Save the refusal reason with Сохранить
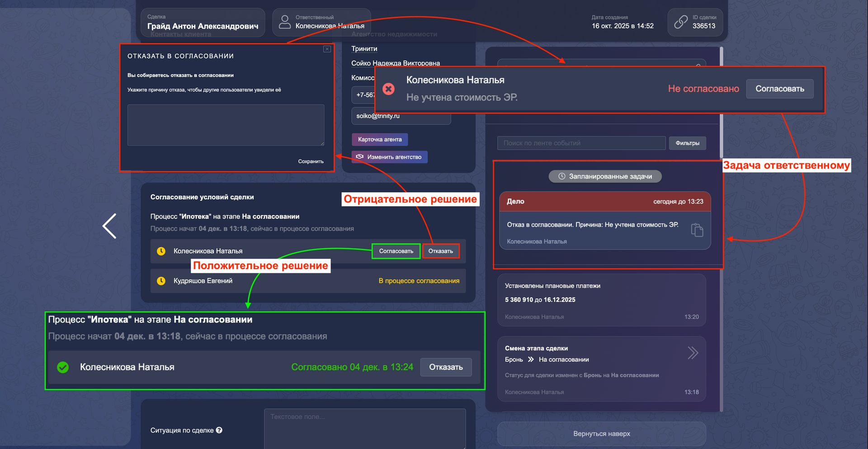The height and width of the screenshot is (449, 868). [x=311, y=161]
